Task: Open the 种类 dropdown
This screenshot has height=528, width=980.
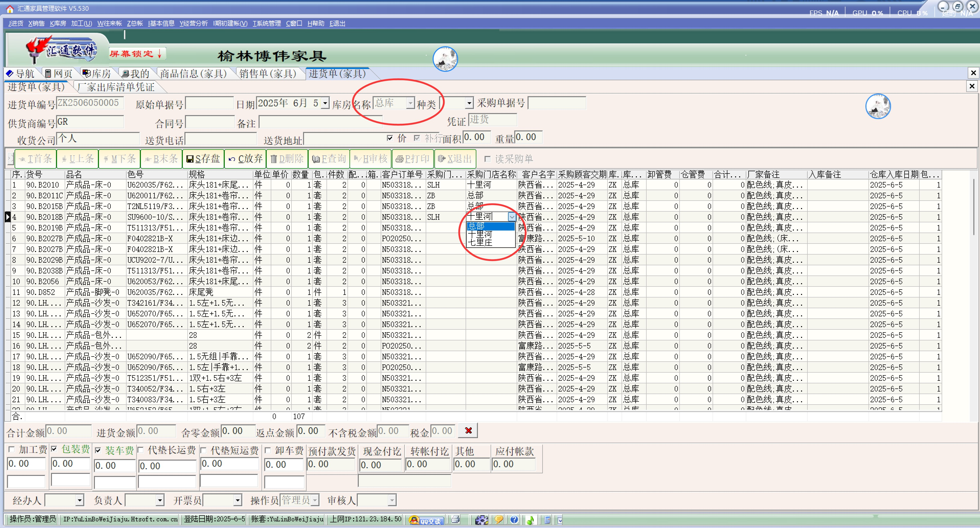Action: pos(469,103)
